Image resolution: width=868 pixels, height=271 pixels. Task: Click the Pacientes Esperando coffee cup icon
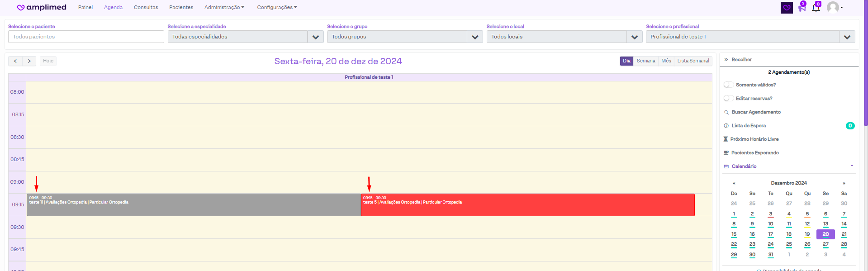click(x=726, y=153)
